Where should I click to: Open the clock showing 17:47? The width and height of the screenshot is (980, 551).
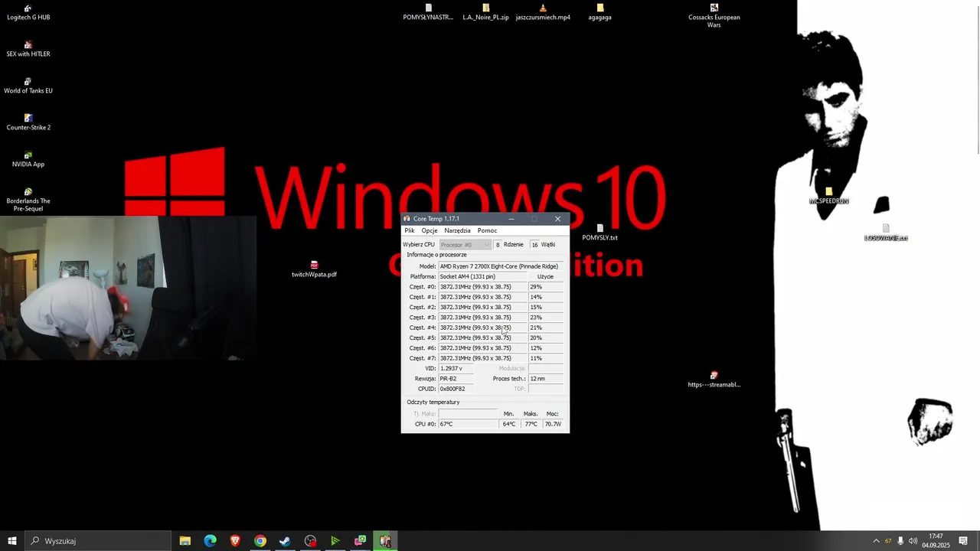click(936, 541)
